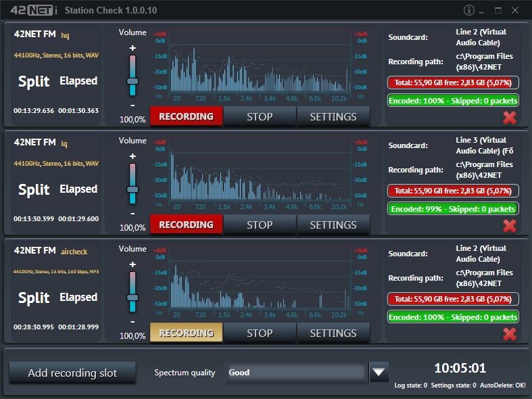532x399 pixels.
Task: Click the volume slider handle on hq slot
Action: pyautogui.click(x=132, y=81)
